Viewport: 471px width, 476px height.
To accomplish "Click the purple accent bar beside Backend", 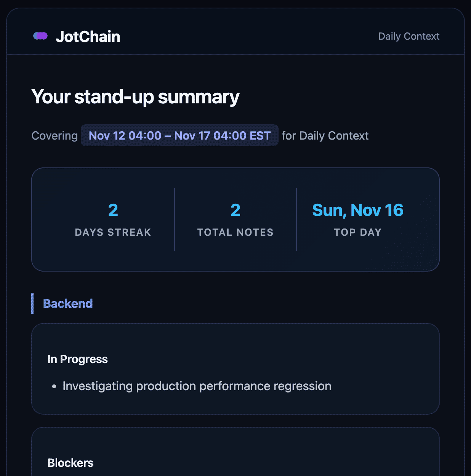I will (33, 303).
